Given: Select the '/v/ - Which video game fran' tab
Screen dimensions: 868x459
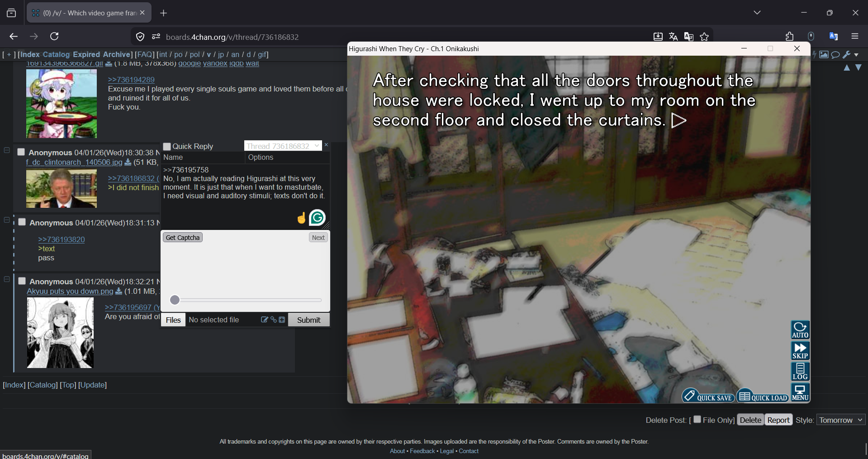Looking at the screenshot, I should click(x=90, y=13).
